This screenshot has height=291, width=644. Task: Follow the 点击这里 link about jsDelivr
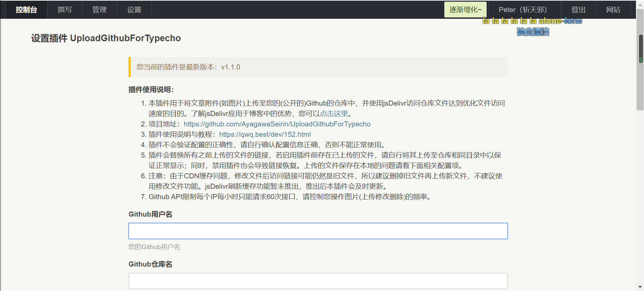[334, 114]
